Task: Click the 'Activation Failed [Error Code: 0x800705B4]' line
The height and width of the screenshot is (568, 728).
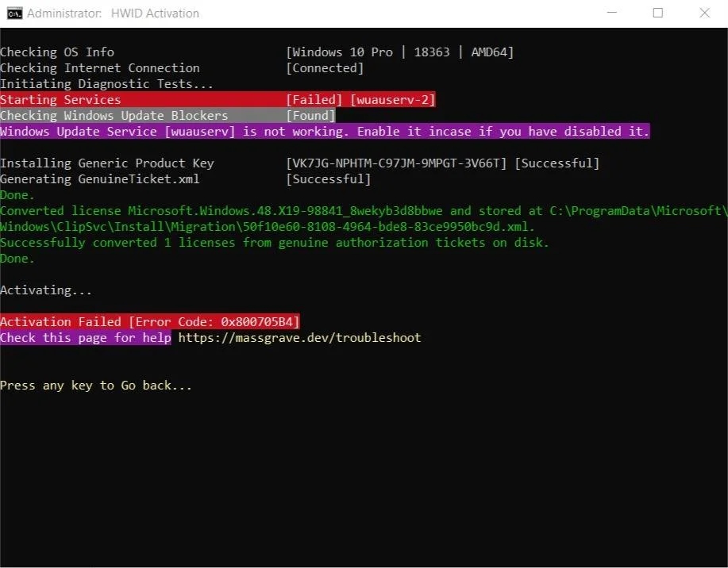Action: (149, 321)
